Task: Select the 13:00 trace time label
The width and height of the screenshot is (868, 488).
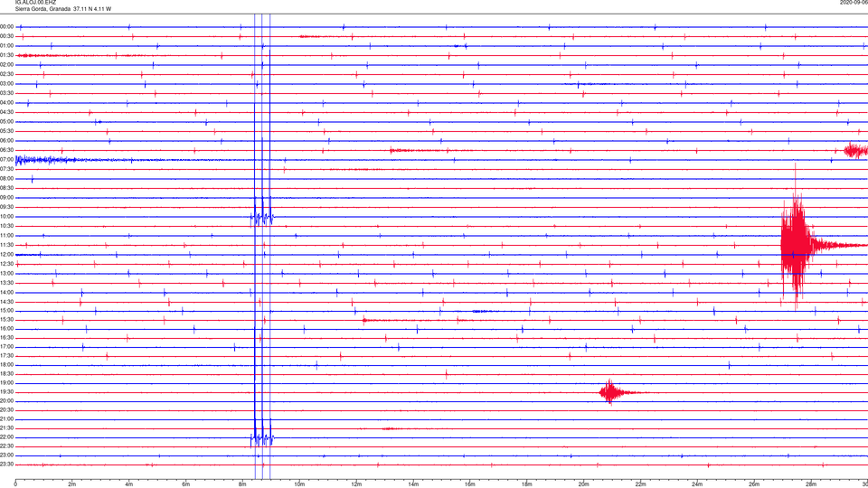Action: (x=6, y=273)
